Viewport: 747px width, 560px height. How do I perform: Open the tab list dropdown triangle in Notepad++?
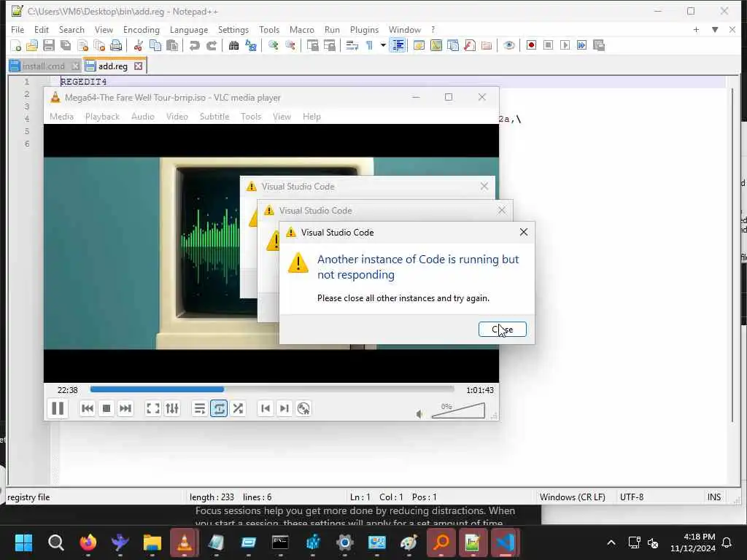tap(715, 29)
